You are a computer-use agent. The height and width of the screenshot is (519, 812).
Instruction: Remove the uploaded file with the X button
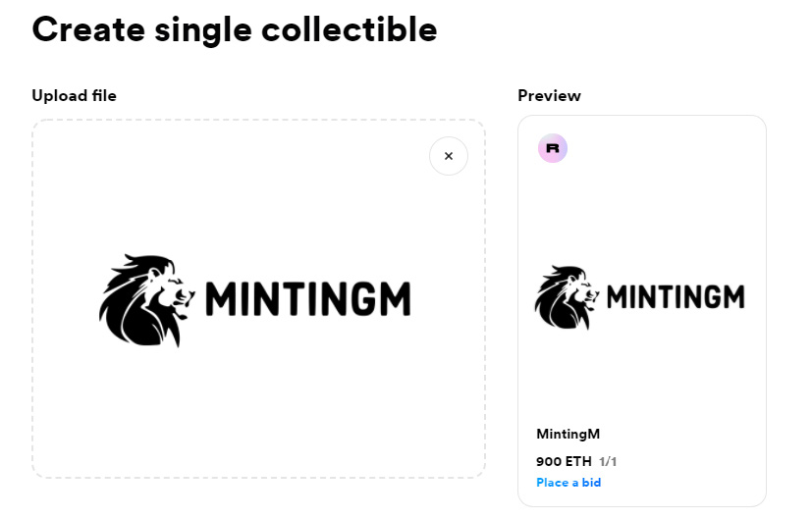click(449, 156)
